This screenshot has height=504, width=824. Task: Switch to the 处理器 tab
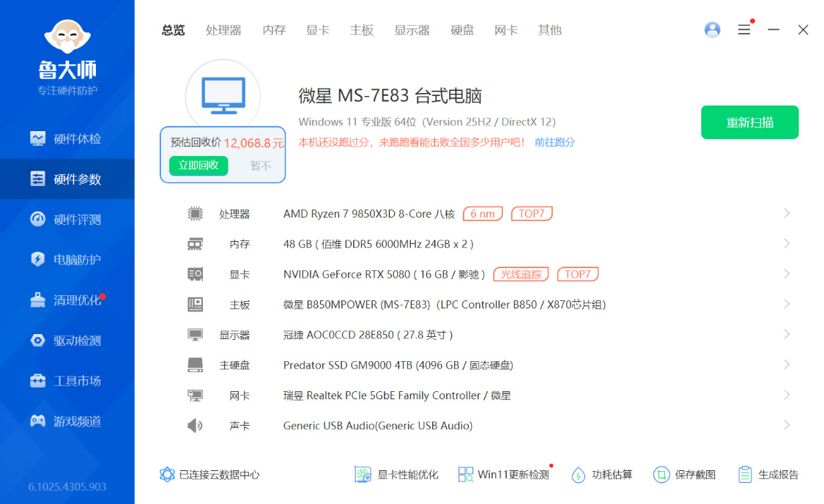(x=223, y=30)
